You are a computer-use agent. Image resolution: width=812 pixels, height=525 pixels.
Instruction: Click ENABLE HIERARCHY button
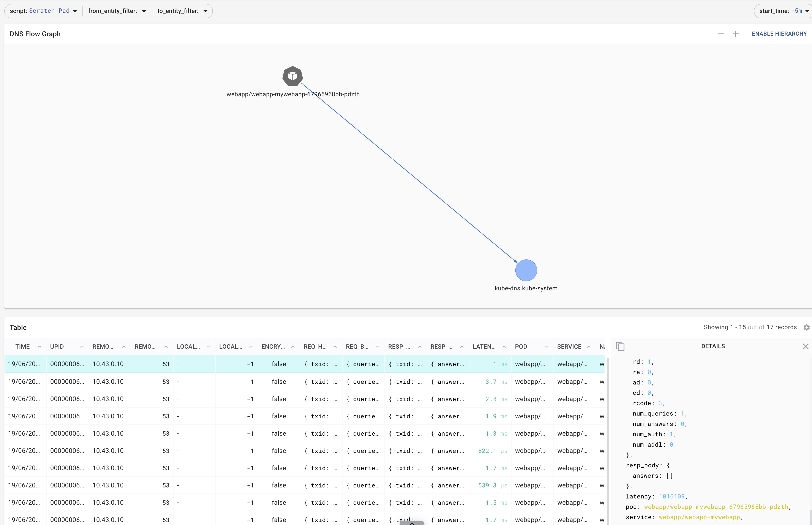tap(779, 34)
